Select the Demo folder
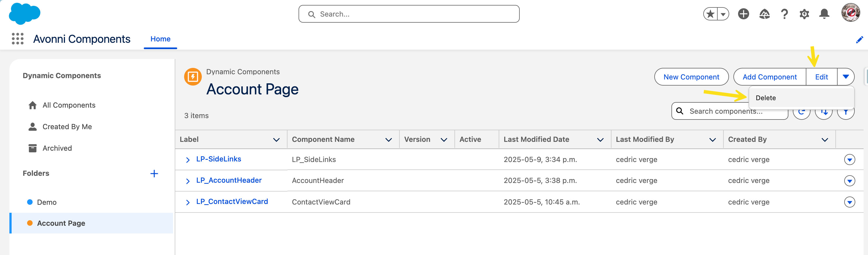The height and width of the screenshot is (255, 868). (x=46, y=202)
